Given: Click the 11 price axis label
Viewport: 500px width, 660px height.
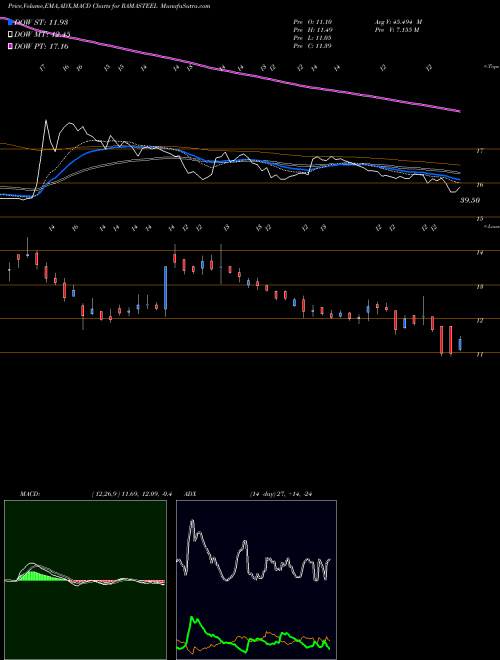Looking at the screenshot, I should pos(480,355).
